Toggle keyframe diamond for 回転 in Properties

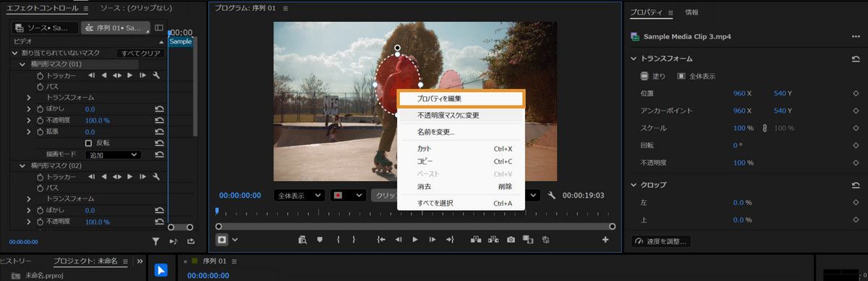(x=856, y=146)
